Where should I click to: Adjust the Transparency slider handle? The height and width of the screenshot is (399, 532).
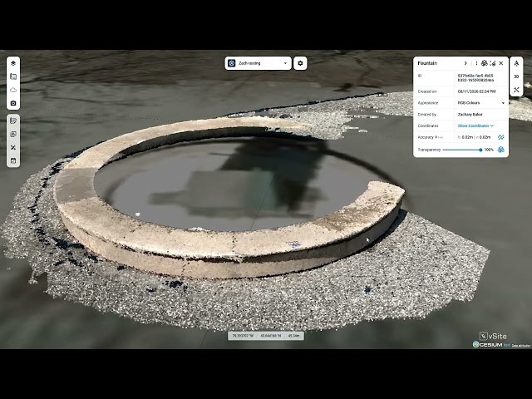[x=480, y=150]
